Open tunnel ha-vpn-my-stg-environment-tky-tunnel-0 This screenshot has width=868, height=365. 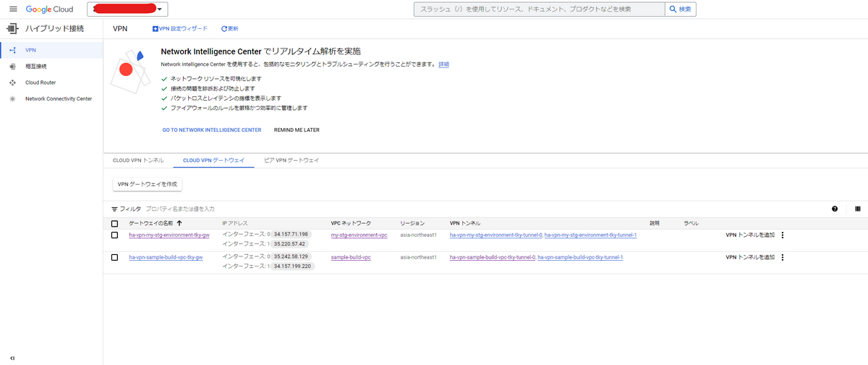[x=495, y=235]
